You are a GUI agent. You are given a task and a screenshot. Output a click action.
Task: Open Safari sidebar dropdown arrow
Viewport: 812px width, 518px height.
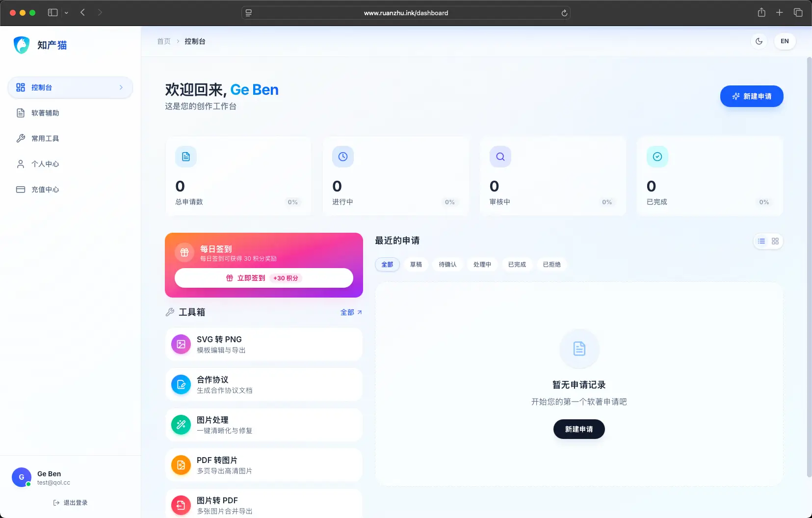pos(66,13)
